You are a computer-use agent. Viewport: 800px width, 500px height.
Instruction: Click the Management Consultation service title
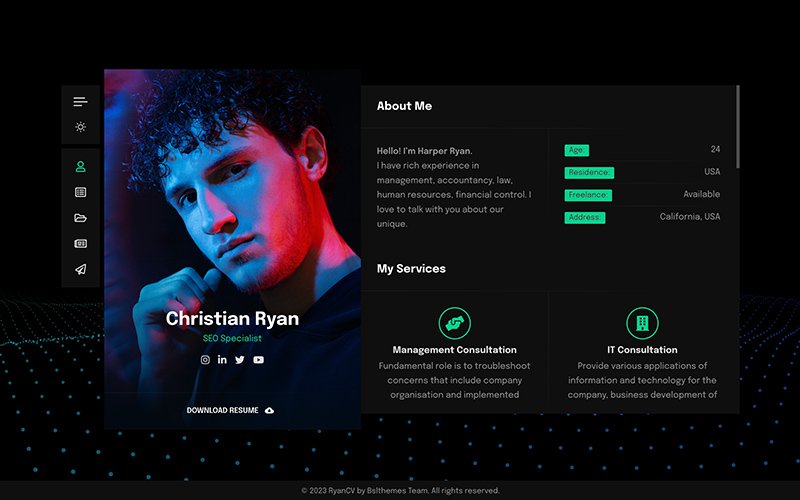(x=455, y=350)
